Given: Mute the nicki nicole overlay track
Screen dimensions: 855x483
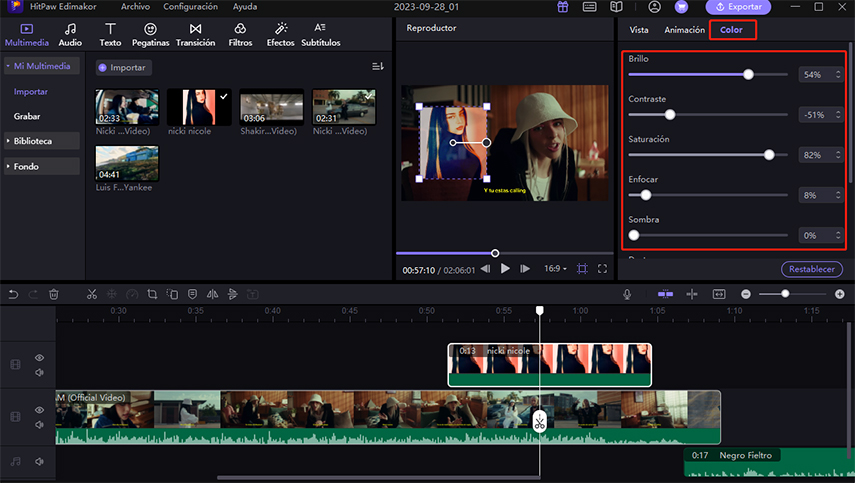Looking at the screenshot, I should tap(39, 373).
